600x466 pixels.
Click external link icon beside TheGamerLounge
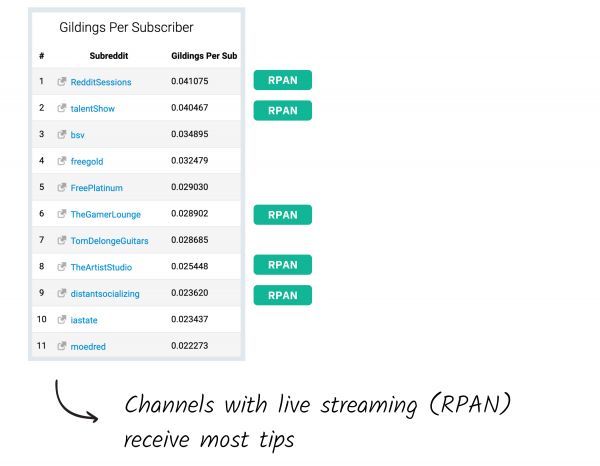pos(62,214)
